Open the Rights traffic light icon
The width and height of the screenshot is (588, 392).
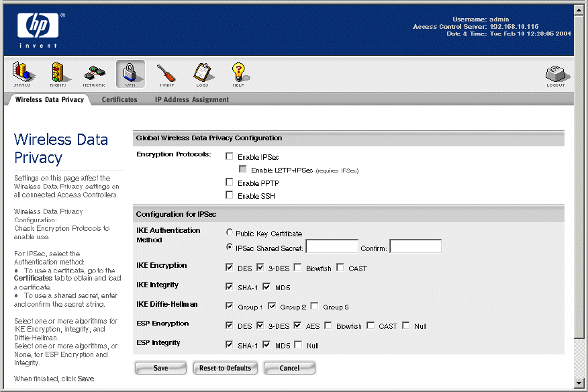click(x=58, y=74)
